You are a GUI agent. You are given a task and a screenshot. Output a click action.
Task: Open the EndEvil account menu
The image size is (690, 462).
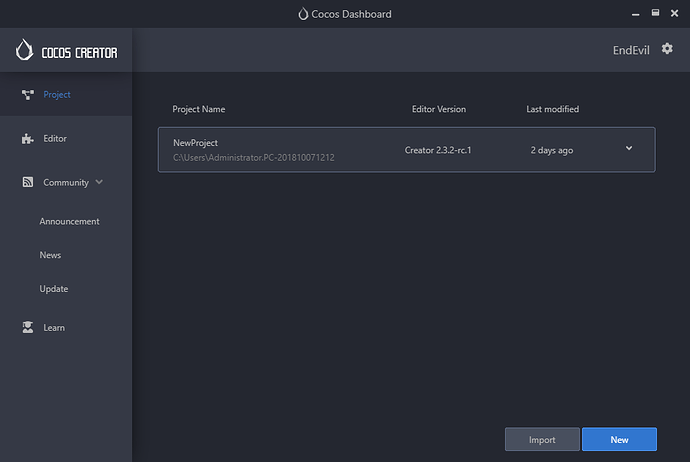tap(631, 51)
